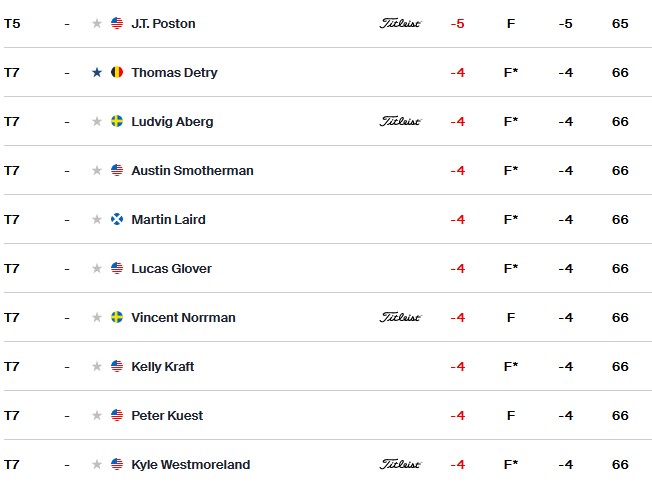Expand Vincent Norrman row via total score
652x487 pixels.
point(457,317)
